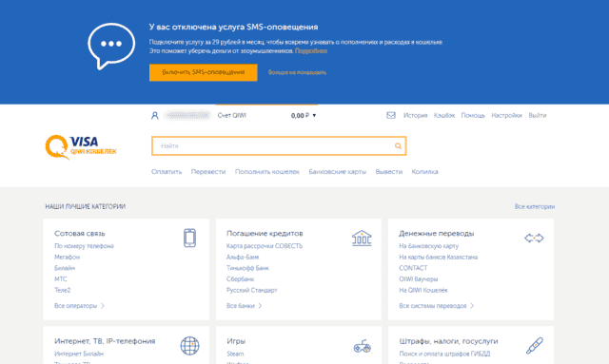Expand the 0,00 ₽ balance dropdown arrow

(x=314, y=116)
